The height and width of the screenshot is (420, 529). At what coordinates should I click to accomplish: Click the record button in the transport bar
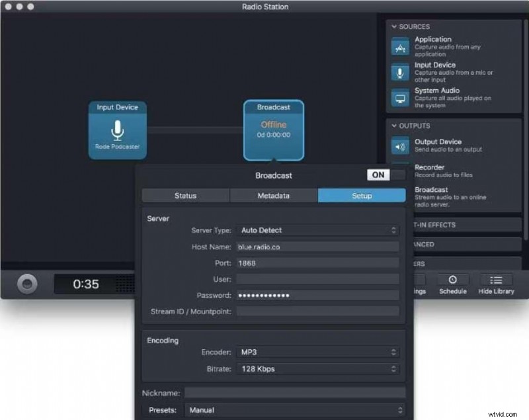28,283
